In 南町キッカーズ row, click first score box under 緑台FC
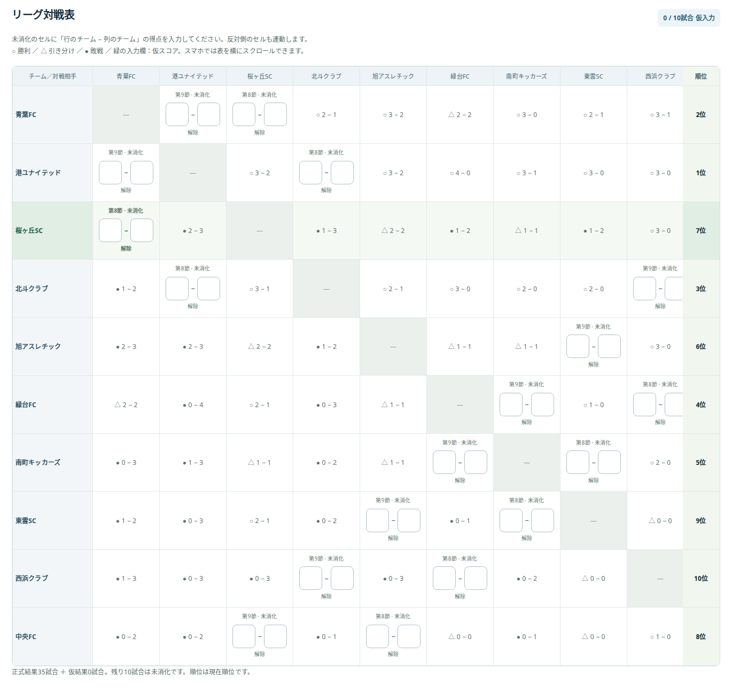The height and width of the screenshot is (700, 732). 444,462
